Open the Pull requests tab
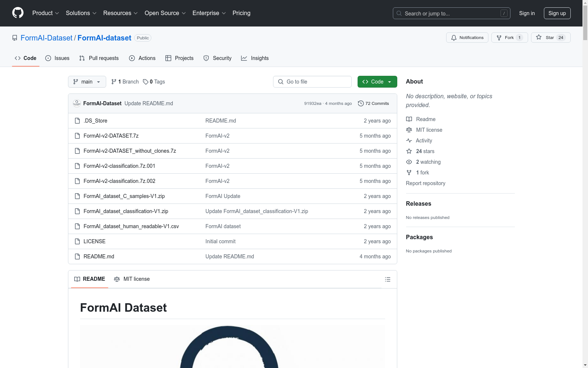The width and height of the screenshot is (588, 368). (x=99, y=58)
